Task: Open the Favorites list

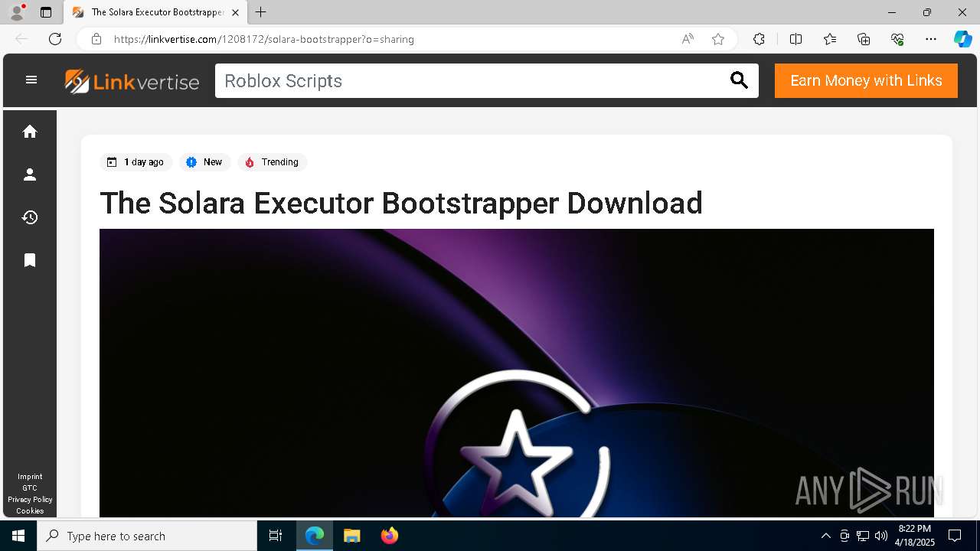Action: (830, 39)
